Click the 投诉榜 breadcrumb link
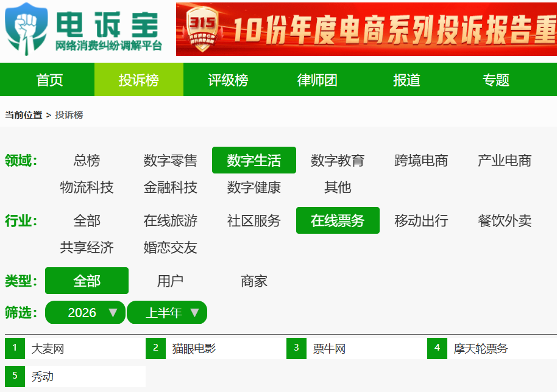Screen dimensions: 557x392 pos(69,115)
